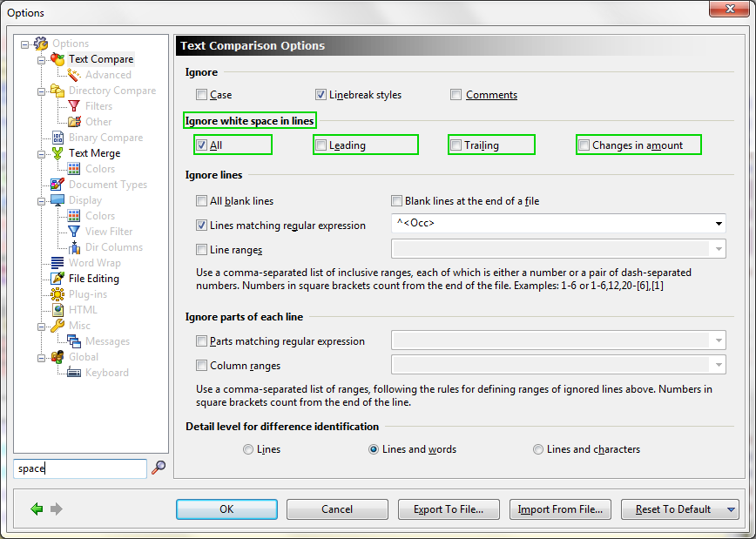Open the regular expression ^<Occ> dropdown

coord(719,223)
